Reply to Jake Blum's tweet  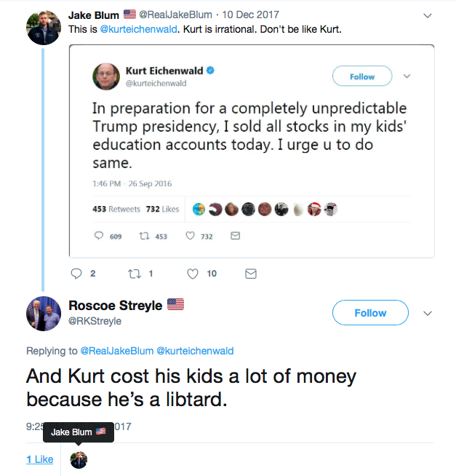tap(76, 274)
